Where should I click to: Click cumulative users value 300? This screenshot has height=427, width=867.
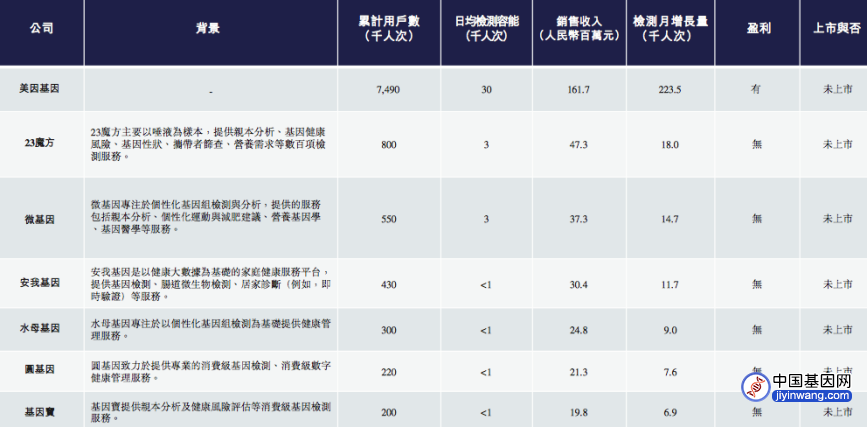pyautogui.click(x=389, y=330)
